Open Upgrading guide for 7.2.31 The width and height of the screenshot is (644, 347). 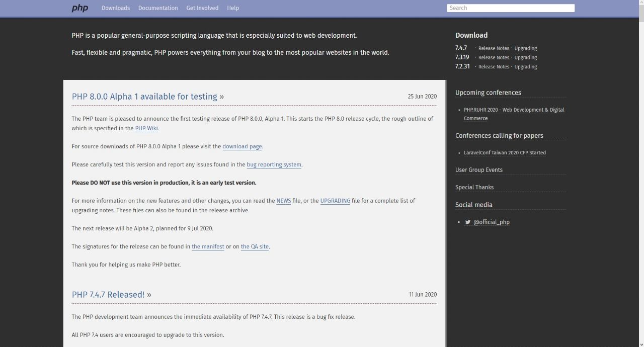click(526, 66)
